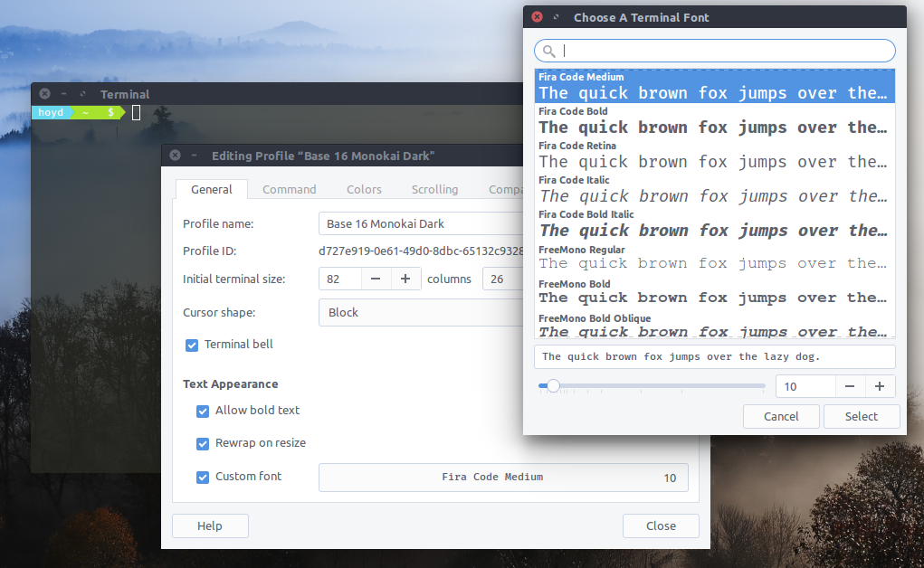
Task: Disable the Terminal bell checkbox
Action: click(192, 345)
